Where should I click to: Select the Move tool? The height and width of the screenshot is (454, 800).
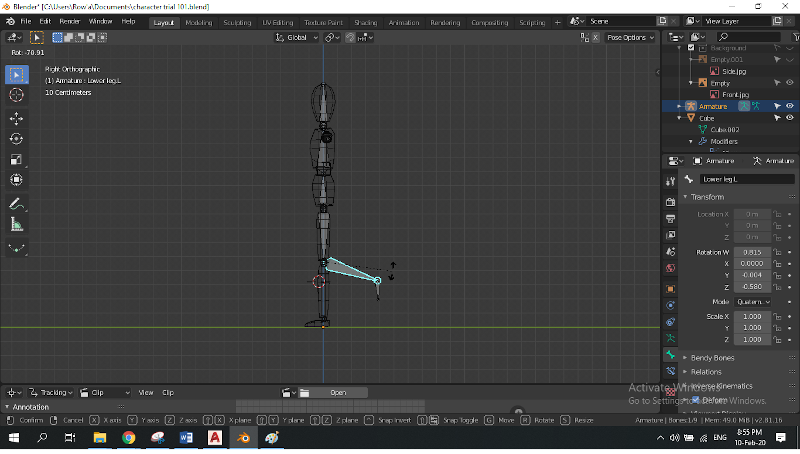(17, 118)
